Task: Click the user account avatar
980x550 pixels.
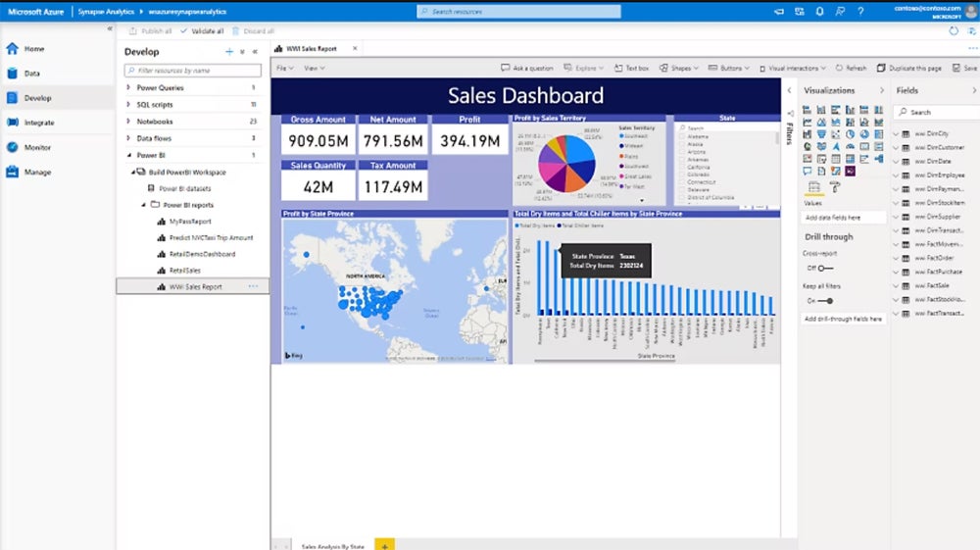Action: [971, 11]
